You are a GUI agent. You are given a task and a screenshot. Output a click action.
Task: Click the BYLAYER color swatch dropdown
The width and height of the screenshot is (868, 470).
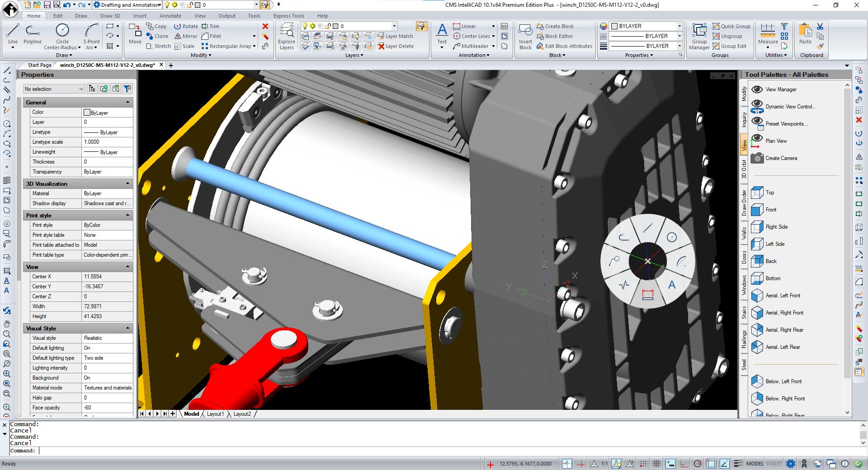645,26
